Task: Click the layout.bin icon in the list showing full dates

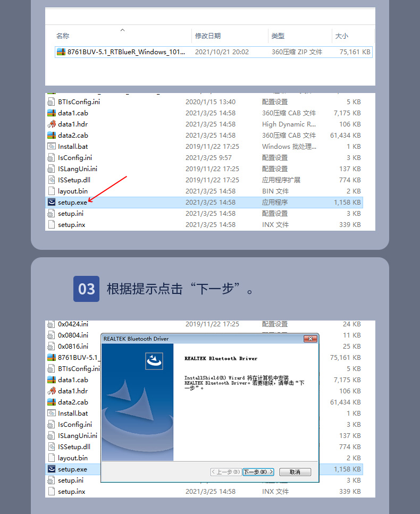Action: pyautogui.click(x=52, y=191)
